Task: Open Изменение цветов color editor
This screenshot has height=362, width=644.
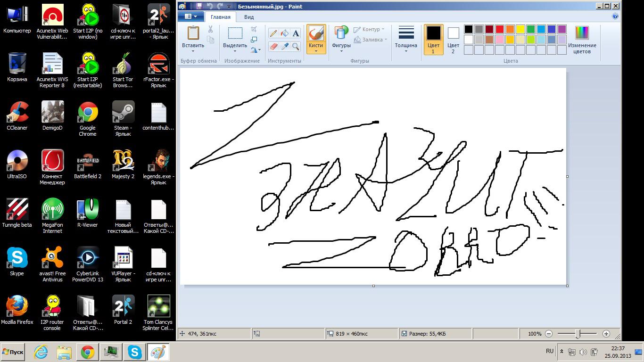Action: click(x=582, y=40)
